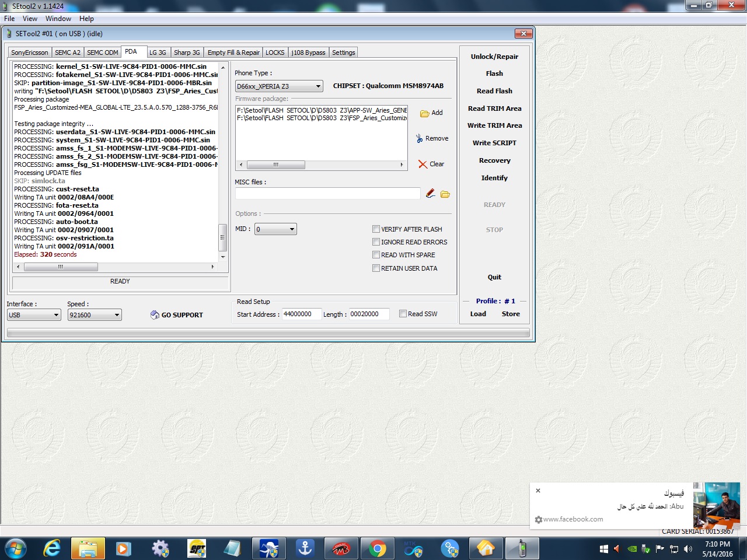Image resolution: width=747 pixels, height=560 pixels.
Task: Click the Identify button
Action: point(494,178)
